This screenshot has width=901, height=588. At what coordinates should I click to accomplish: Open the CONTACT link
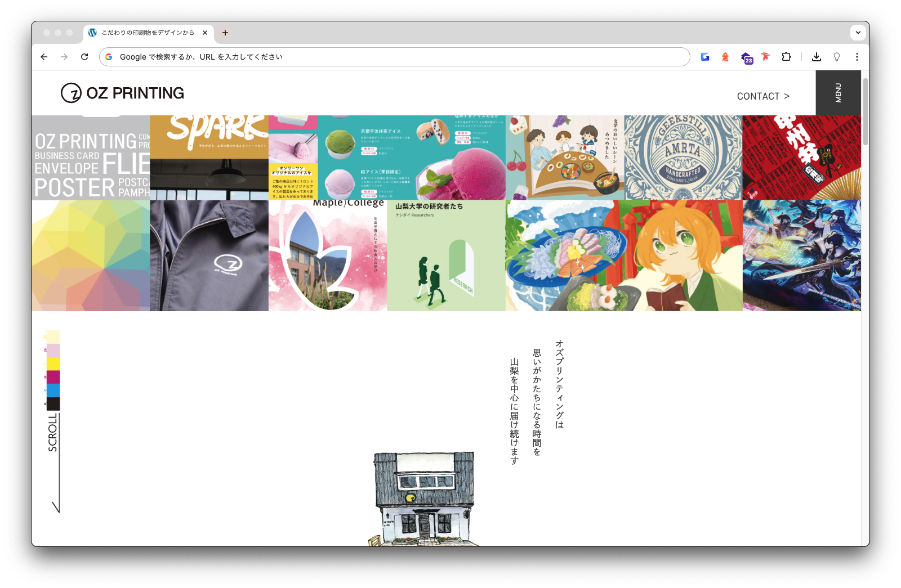[x=763, y=96]
